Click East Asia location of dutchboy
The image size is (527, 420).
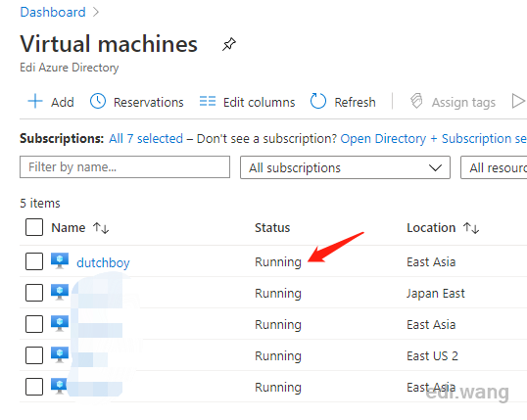click(x=431, y=261)
